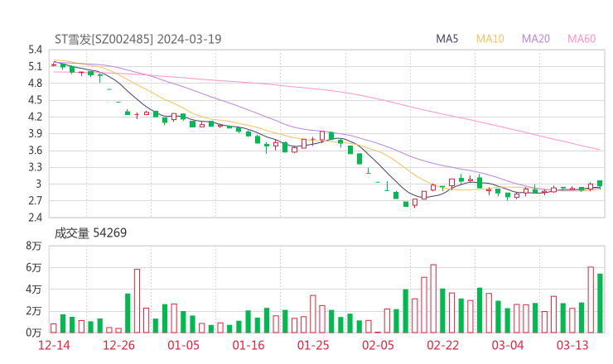This screenshot has height=364, width=613.
Task: Click the last green volume bar on the right
Action: pyautogui.click(x=600, y=303)
